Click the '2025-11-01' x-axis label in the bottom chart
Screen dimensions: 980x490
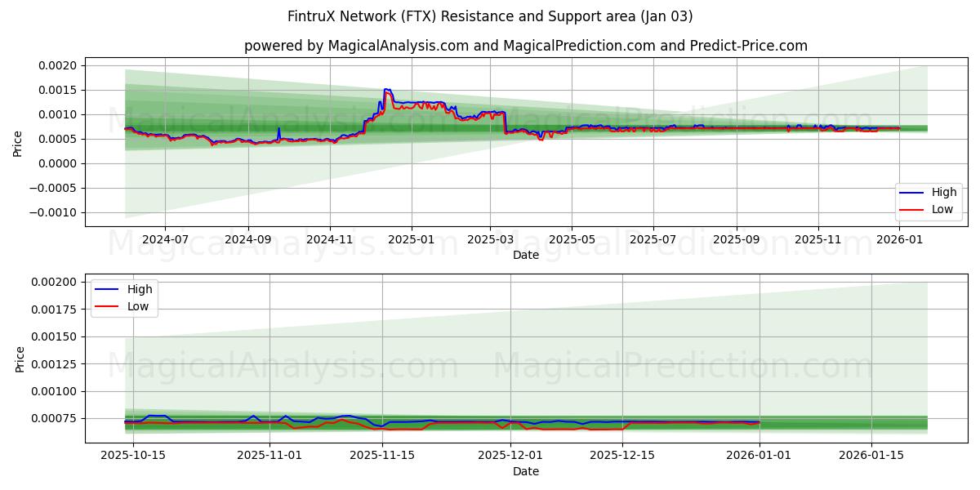(x=269, y=456)
